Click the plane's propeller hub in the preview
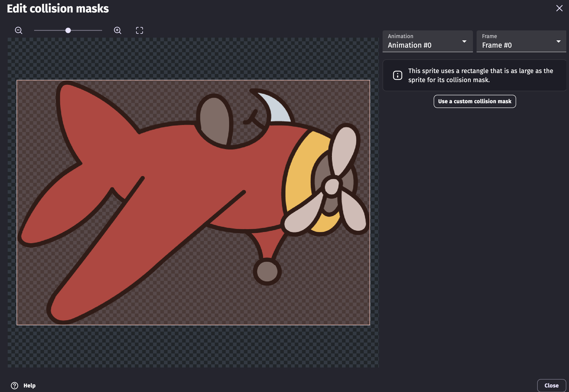Image resolution: width=569 pixels, height=392 pixels. coord(332,187)
